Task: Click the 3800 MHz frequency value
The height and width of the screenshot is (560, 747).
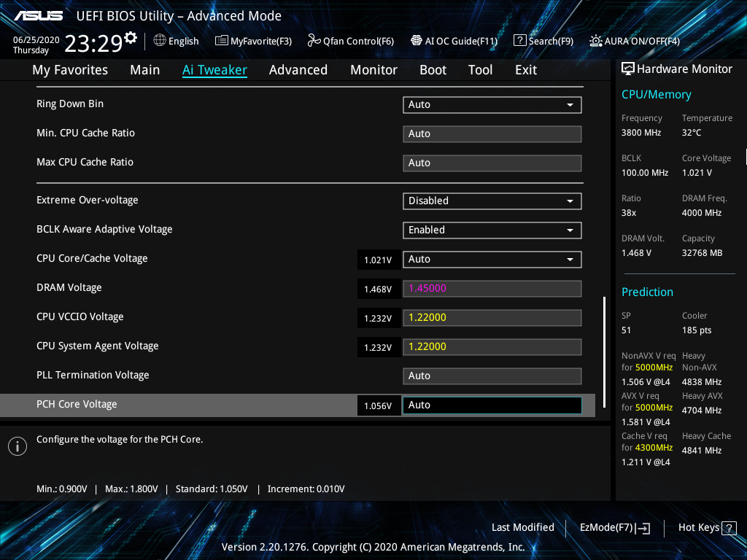Action: pyautogui.click(x=640, y=133)
